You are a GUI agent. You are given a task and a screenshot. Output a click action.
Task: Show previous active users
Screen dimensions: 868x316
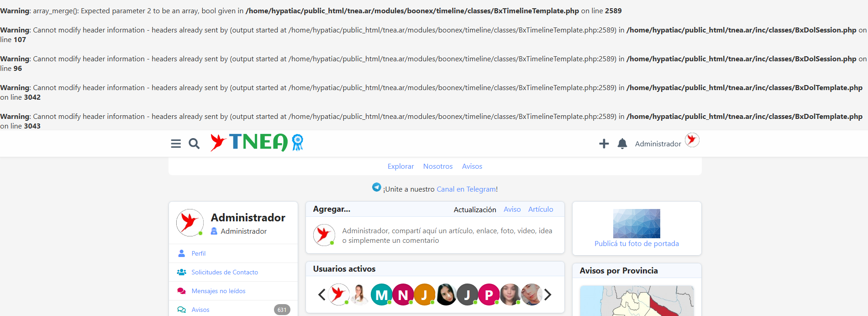click(x=321, y=295)
